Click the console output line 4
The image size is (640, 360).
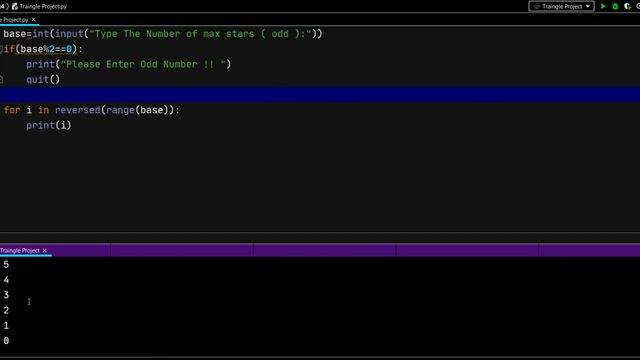tap(6, 280)
